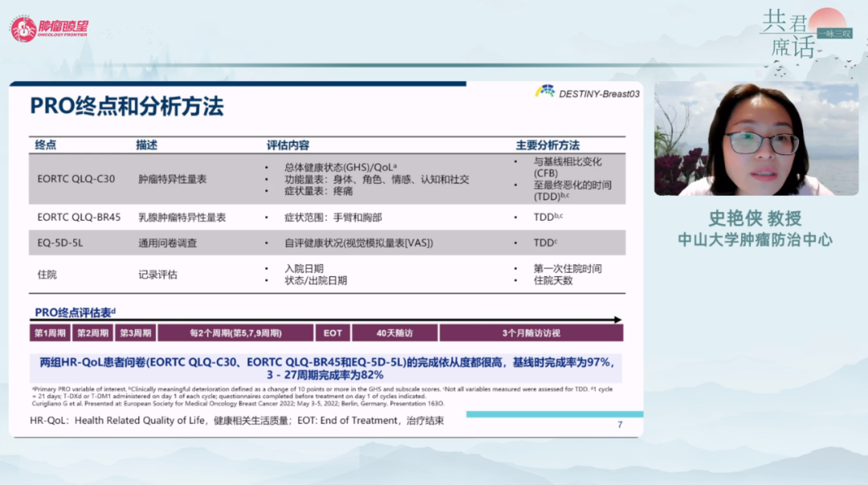Click the 每2个周期(第5,7,9周期) segment

pos(235,332)
